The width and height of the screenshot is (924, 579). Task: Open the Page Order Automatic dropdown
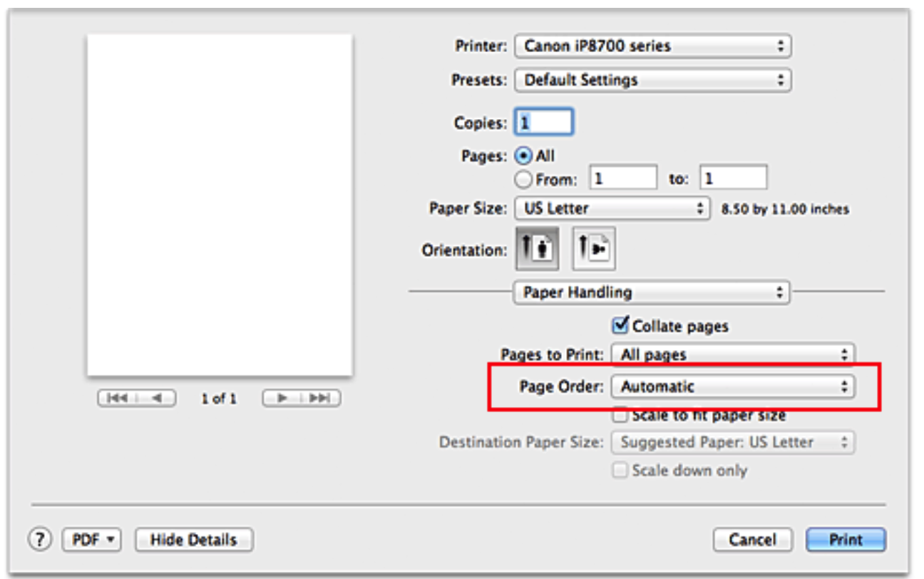click(734, 386)
